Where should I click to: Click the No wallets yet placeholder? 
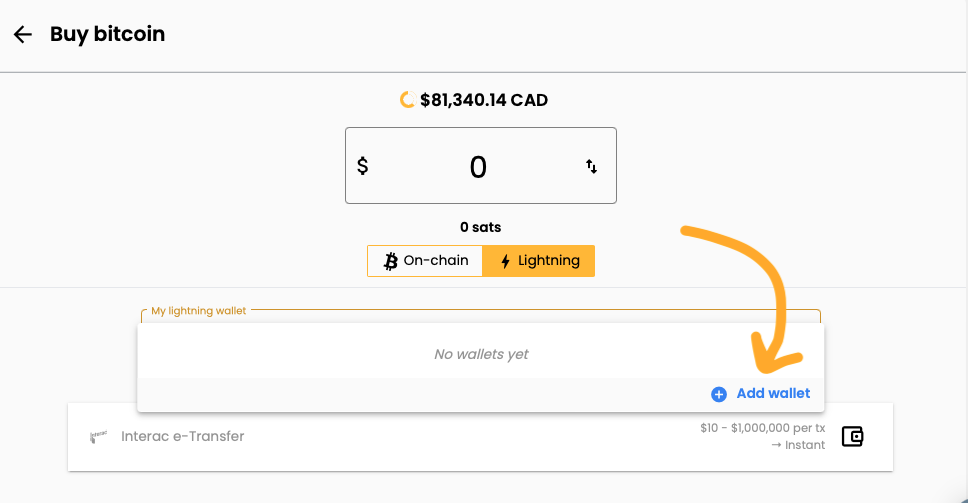[x=481, y=354]
